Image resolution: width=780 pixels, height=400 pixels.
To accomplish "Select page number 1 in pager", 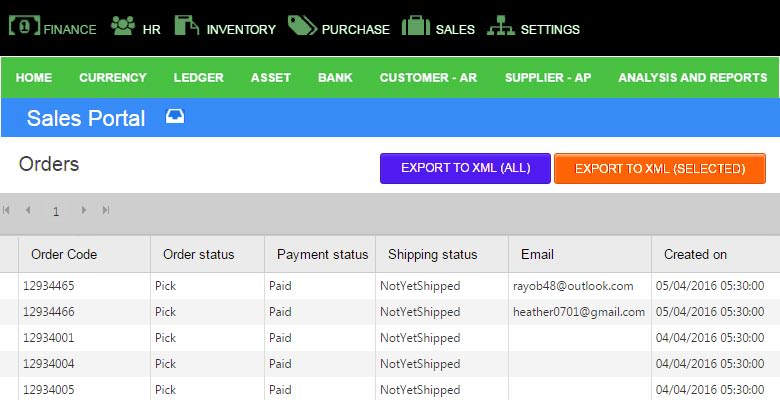I will 56,211.
